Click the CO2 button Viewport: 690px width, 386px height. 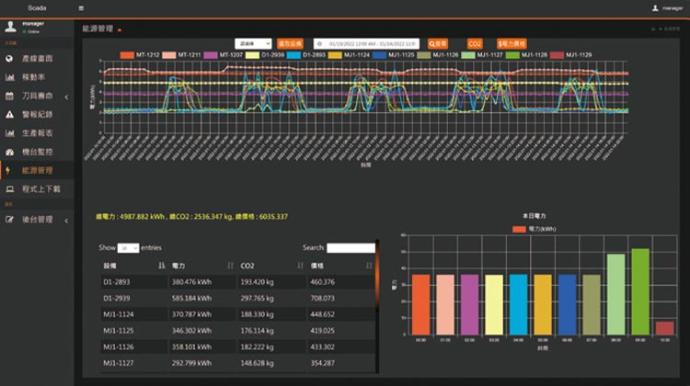(x=475, y=44)
